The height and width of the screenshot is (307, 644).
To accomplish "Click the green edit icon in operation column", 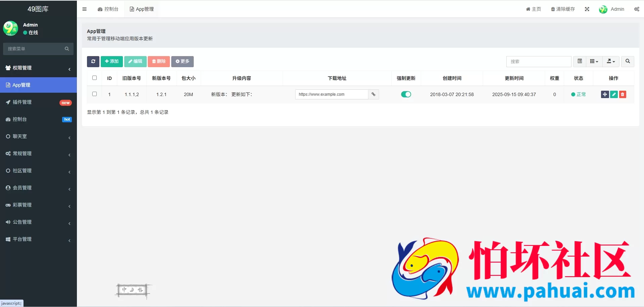I will (x=614, y=94).
